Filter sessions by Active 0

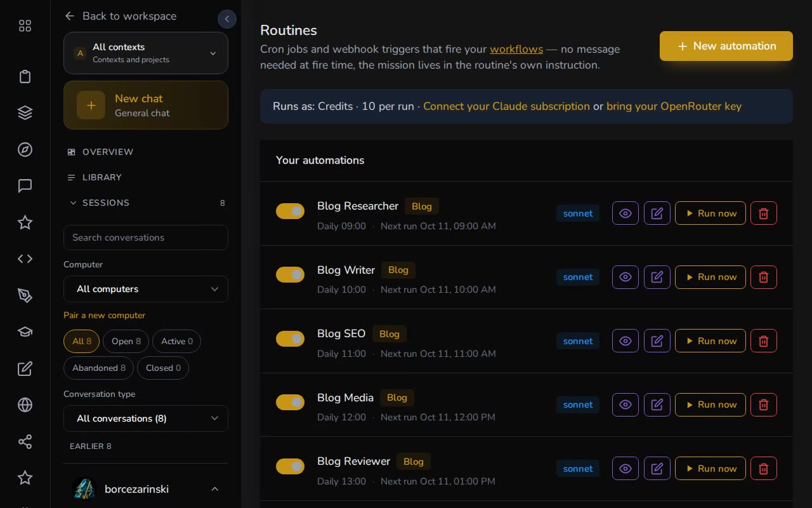(176, 341)
